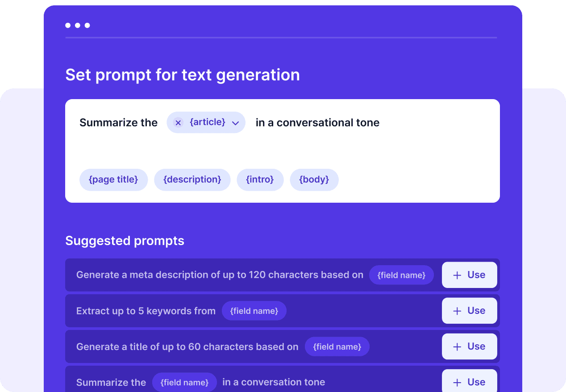This screenshot has height=392, width=566.
Task: Use the meta description suggested prompt
Action: [x=469, y=275]
